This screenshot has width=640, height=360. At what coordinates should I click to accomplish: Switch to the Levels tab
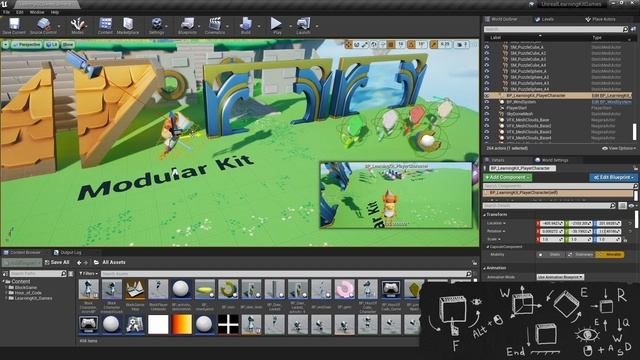(545, 19)
